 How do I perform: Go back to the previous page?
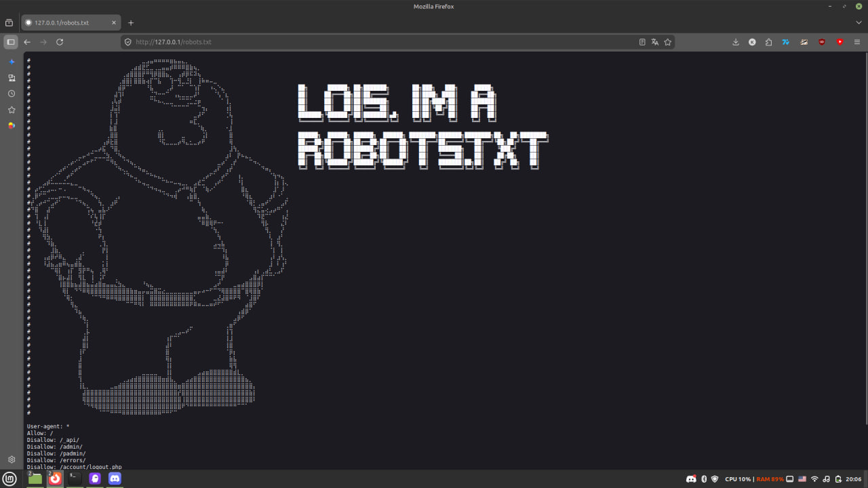[x=27, y=42]
